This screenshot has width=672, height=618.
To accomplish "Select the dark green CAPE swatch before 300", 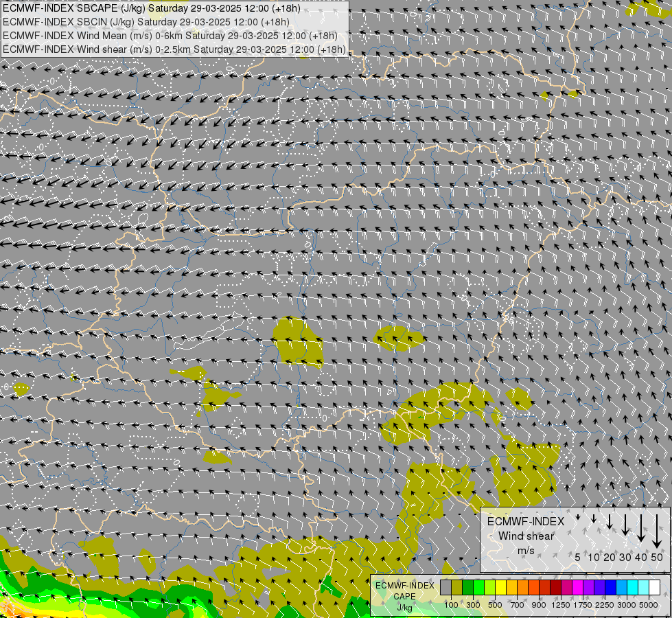I will pos(467,588).
